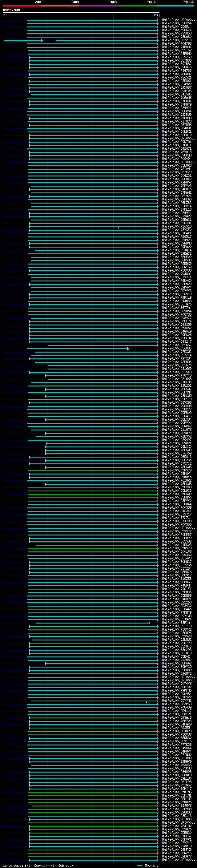Select hit label UniRef100_P34783
This screenshot has height=868, width=197.
click(177, 71)
